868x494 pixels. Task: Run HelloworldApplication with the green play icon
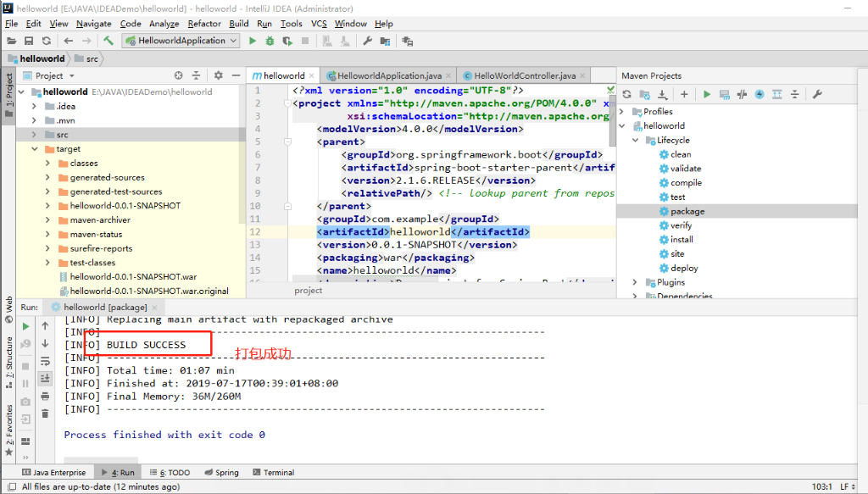(253, 41)
